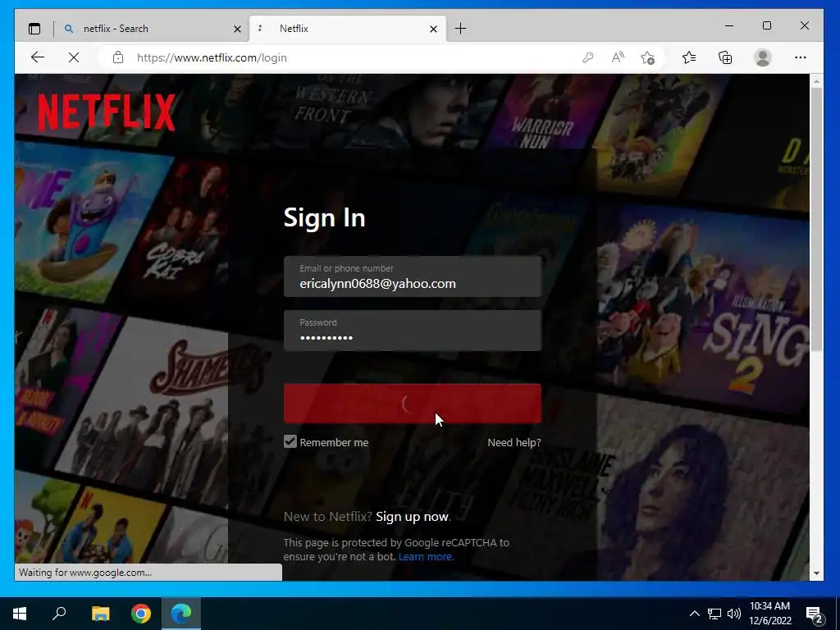Image resolution: width=840 pixels, height=630 pixels.
Task: Open Collections panel
Action: (725, 57)
